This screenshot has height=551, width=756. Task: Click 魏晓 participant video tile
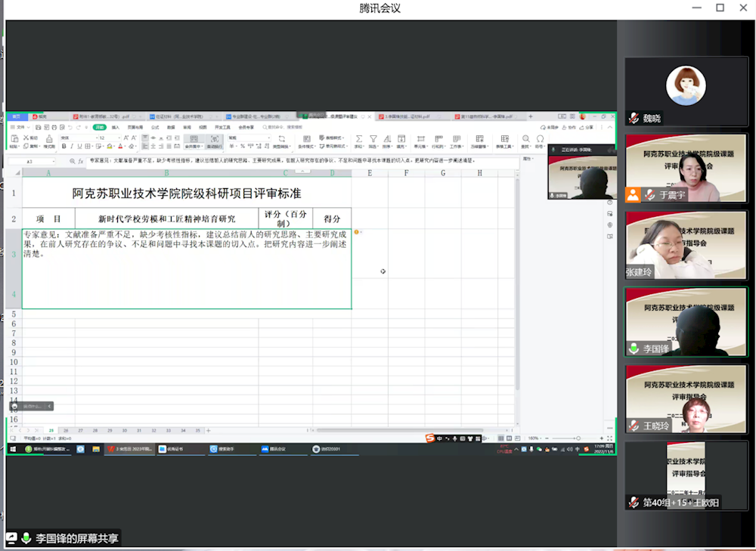[x=686, y=91]
